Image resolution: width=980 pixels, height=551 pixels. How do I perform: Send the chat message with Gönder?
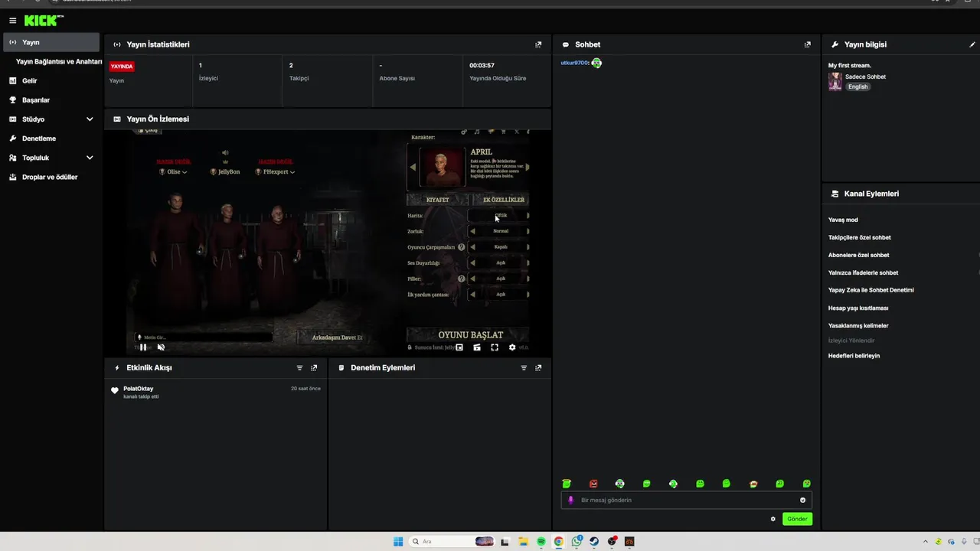(x=797, y=519)
